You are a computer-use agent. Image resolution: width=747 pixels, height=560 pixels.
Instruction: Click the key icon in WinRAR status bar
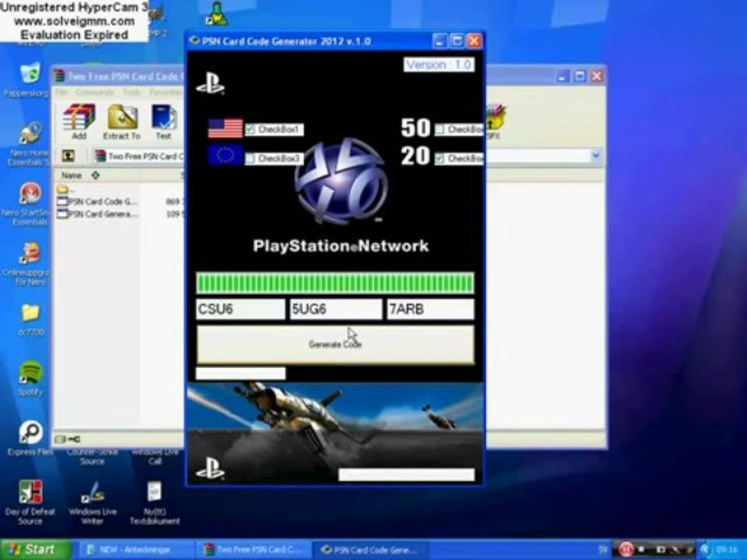(74, 439)
